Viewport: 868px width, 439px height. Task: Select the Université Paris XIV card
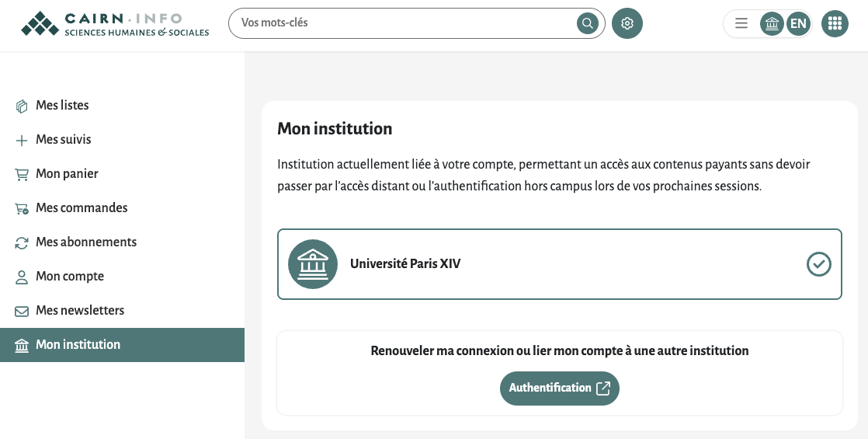pyautogui.click(x=560, y=264)
